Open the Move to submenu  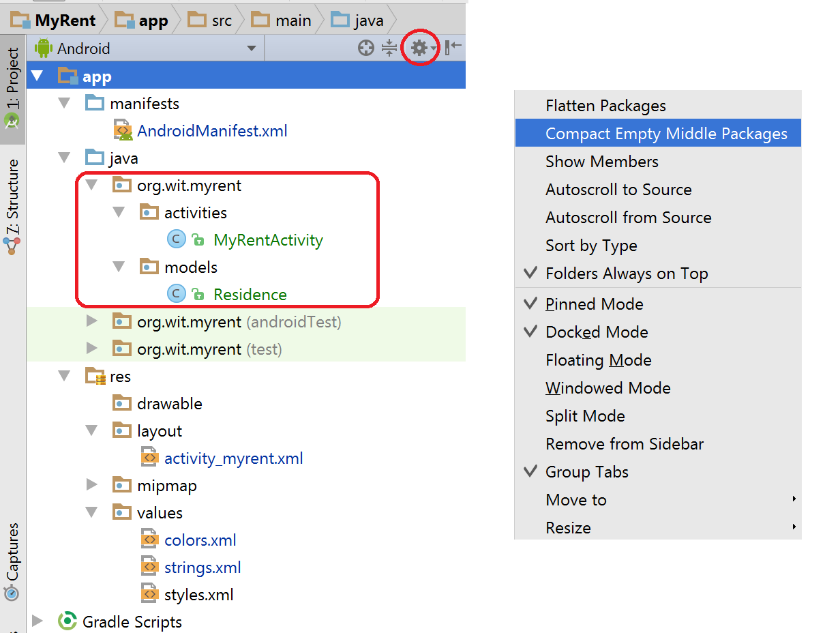point(576,499)
